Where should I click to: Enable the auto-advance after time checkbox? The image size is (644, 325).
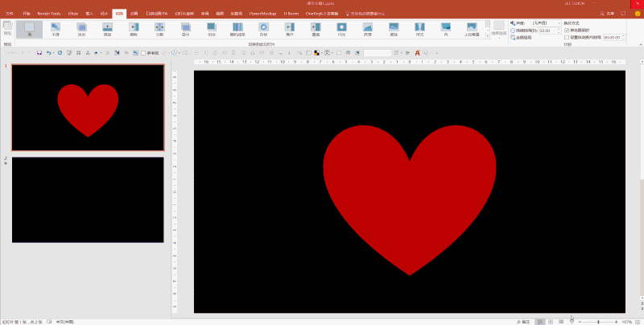567,37
